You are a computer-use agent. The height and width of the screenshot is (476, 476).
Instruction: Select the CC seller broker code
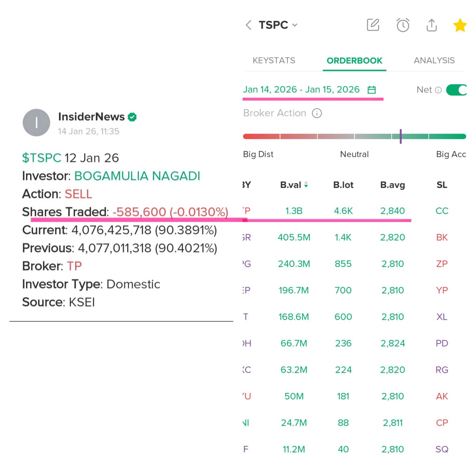[442, 211]
